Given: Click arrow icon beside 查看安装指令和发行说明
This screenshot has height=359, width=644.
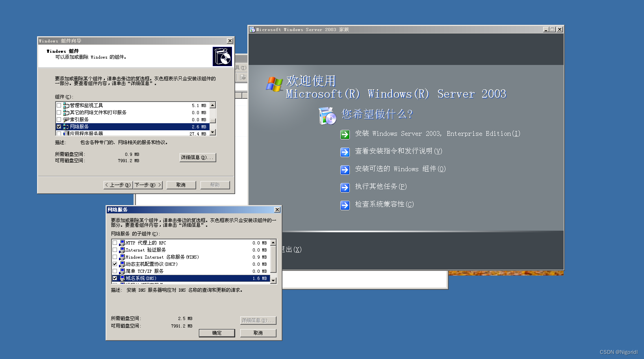Looking at the screenshot, I should tap(345, 152).
